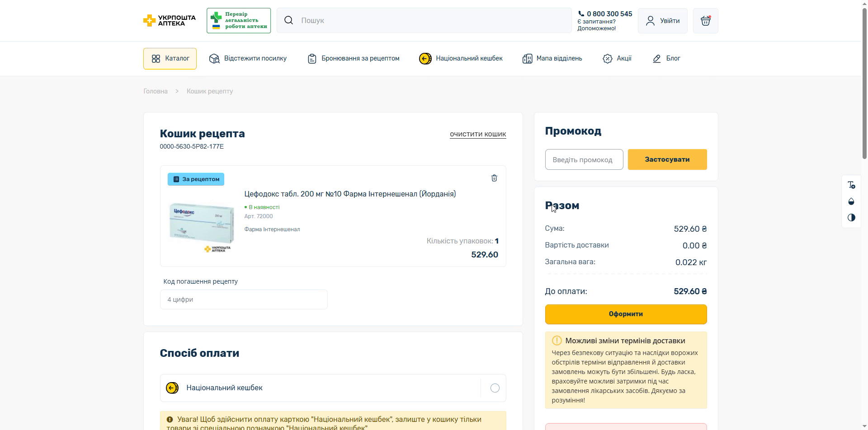Focus the 4 цифри prescription code field
The image size is (868, 430).
(244, 299)
